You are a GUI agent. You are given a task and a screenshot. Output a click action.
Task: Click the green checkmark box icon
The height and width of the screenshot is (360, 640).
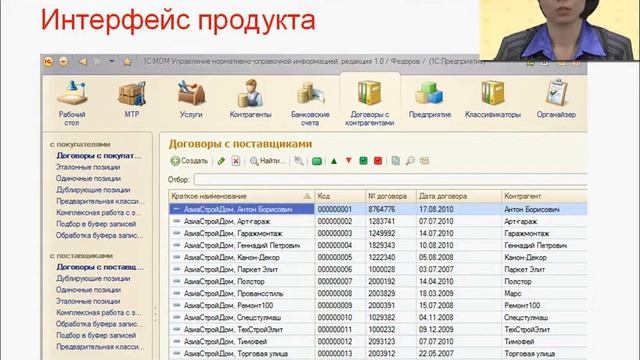pyautogui.click(x=363, y=161)
